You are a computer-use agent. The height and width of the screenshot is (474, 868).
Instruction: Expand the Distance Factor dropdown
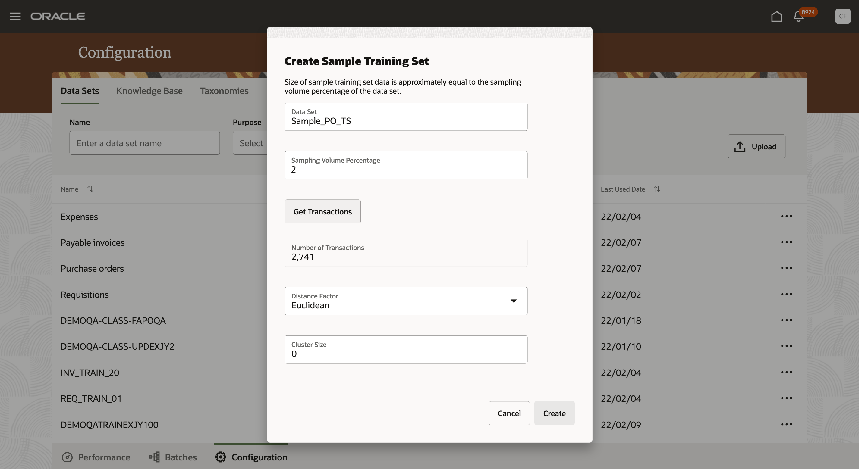pos(513,301)
